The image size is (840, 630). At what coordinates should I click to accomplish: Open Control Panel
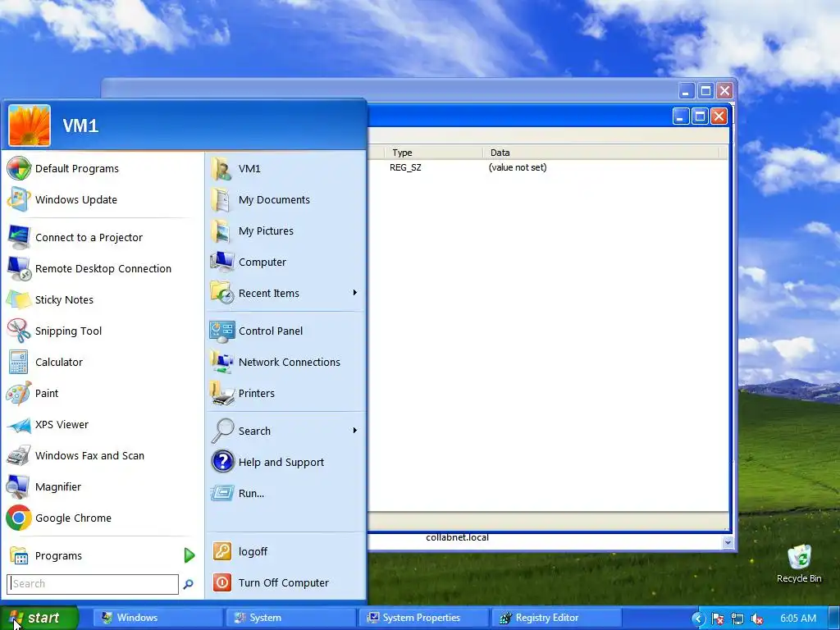(285, 331)
